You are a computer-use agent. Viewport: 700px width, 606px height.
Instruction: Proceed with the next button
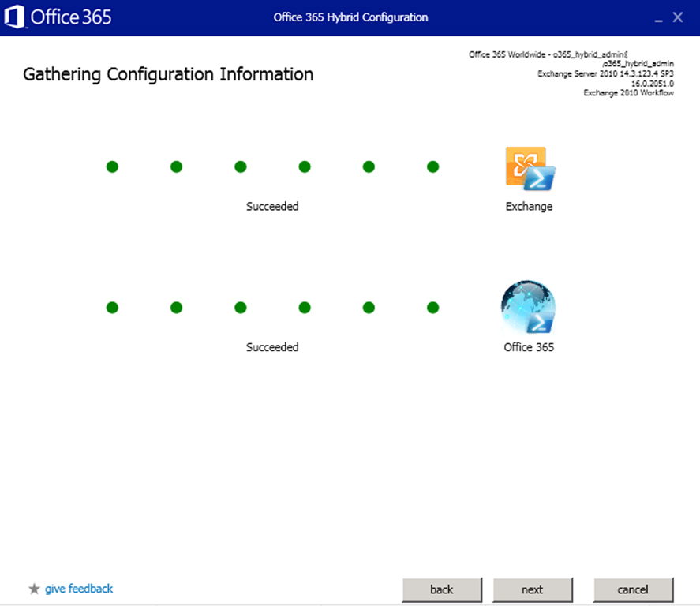pos(533,589)
